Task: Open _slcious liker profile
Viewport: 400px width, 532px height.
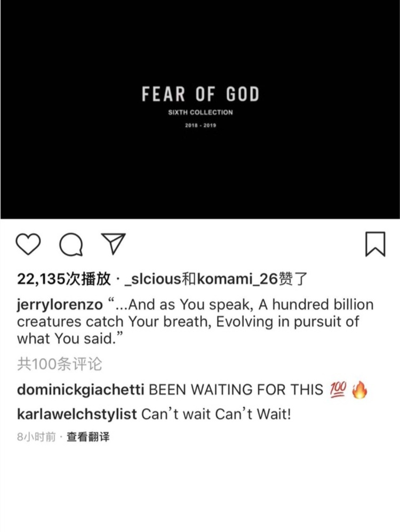Action: [153, 279]
